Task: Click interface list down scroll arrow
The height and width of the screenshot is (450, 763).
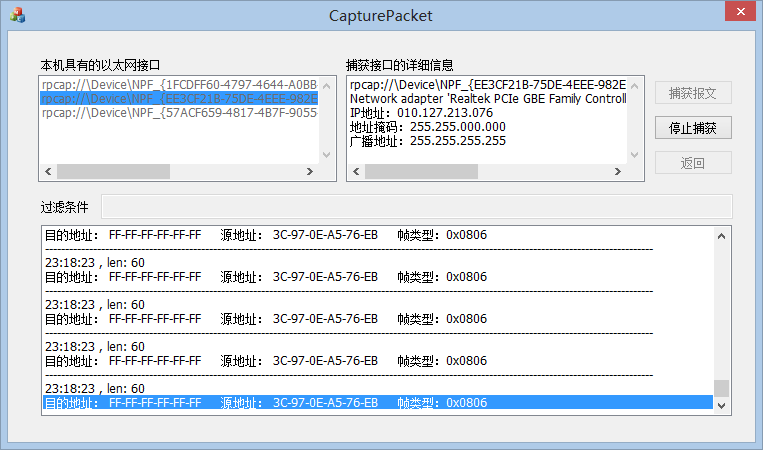Action: (x=327, y=155)
